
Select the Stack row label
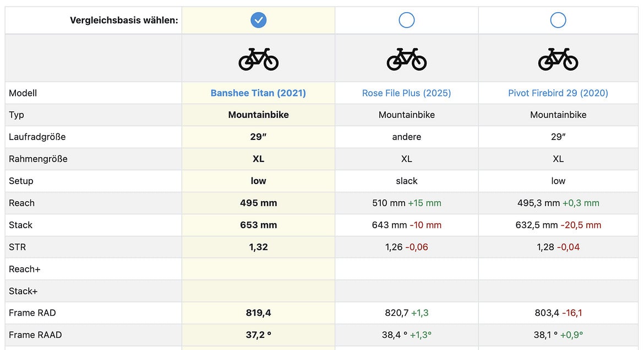20,225
